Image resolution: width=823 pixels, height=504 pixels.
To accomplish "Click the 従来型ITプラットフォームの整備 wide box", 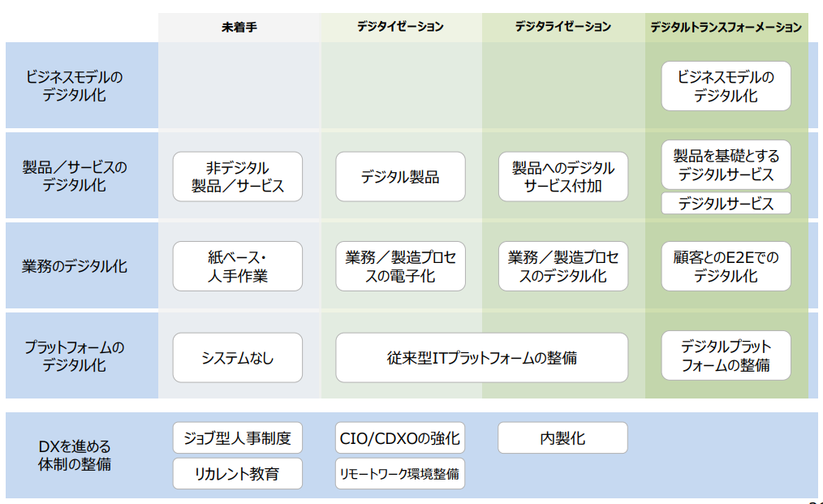I will (481, 358).
